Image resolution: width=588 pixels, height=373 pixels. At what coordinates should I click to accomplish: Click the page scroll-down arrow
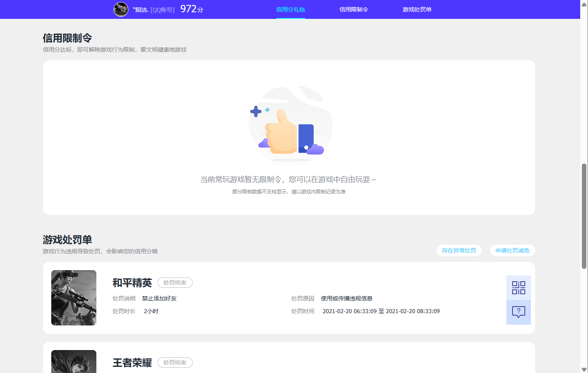(x=584, y=369)
